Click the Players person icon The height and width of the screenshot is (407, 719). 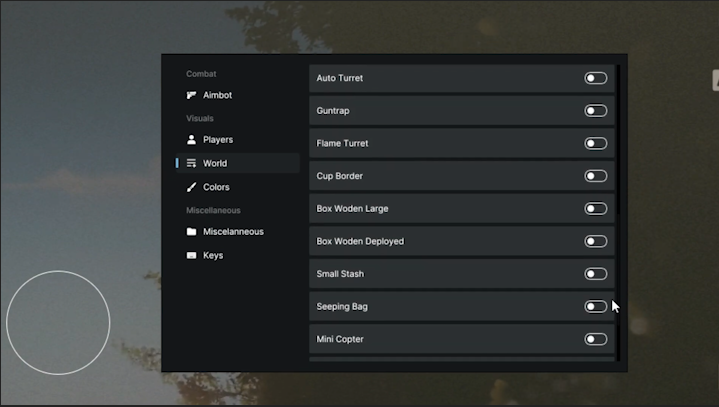(x=192, y=140)
